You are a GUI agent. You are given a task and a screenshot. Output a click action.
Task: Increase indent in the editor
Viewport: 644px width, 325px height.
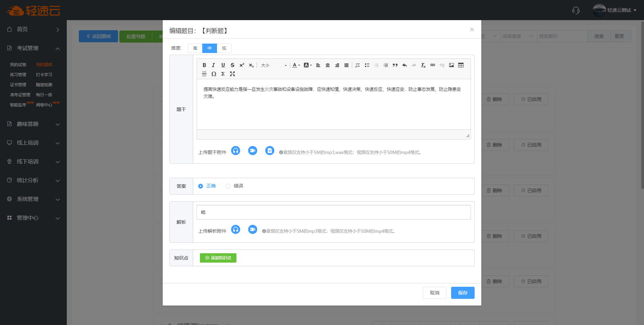386,65
